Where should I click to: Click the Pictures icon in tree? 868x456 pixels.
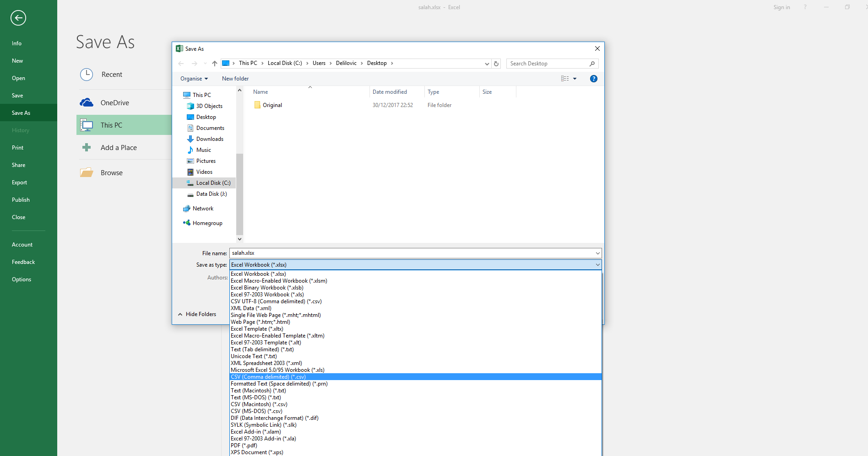[190, 161]
